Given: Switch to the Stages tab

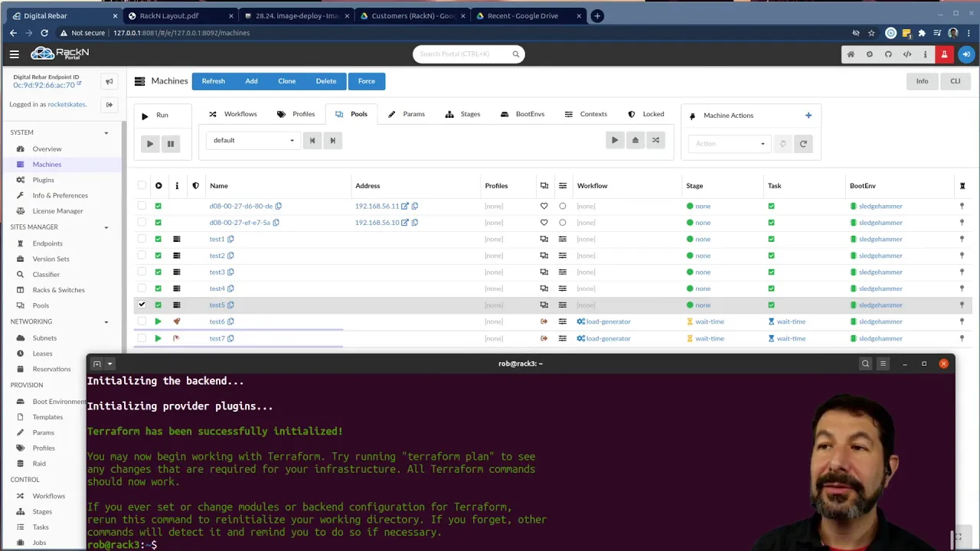Looking at the screenshot, I should 462,114.
